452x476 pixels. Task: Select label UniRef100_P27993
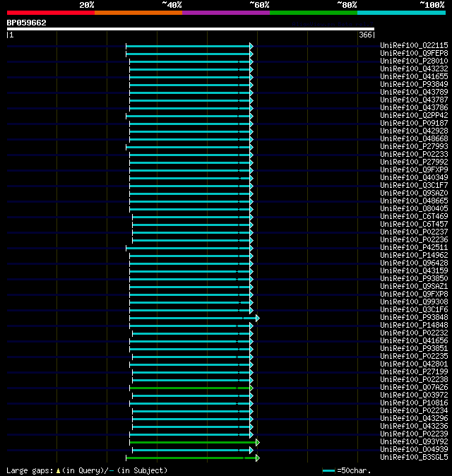[x=414, y=147]
